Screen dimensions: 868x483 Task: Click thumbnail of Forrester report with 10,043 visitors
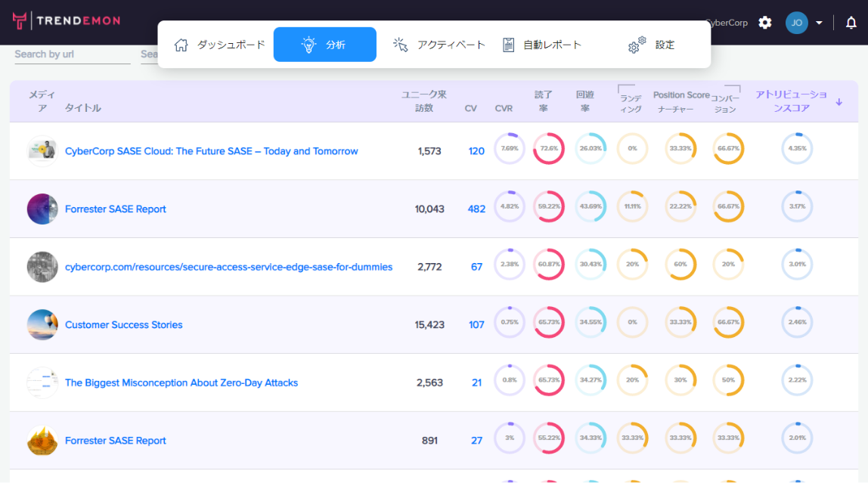(42, 209)
